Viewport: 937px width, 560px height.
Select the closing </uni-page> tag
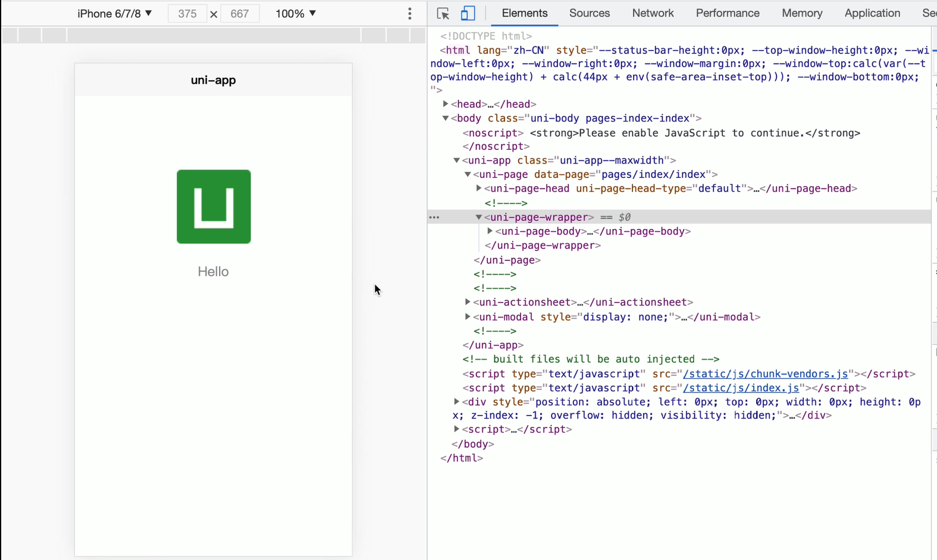[507, 260]
